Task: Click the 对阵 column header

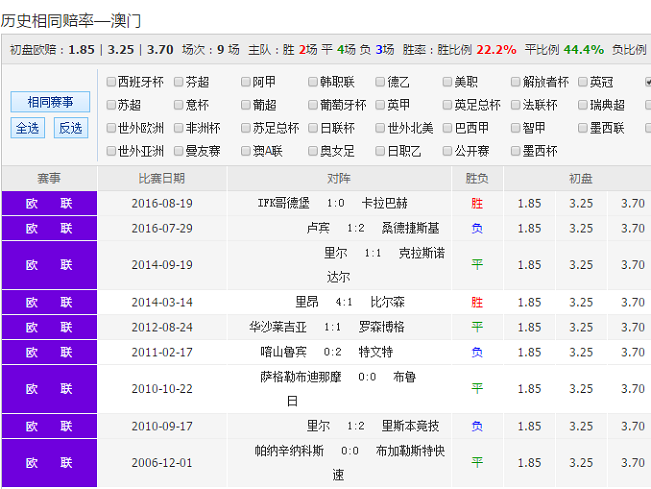Action: (339, 178)
